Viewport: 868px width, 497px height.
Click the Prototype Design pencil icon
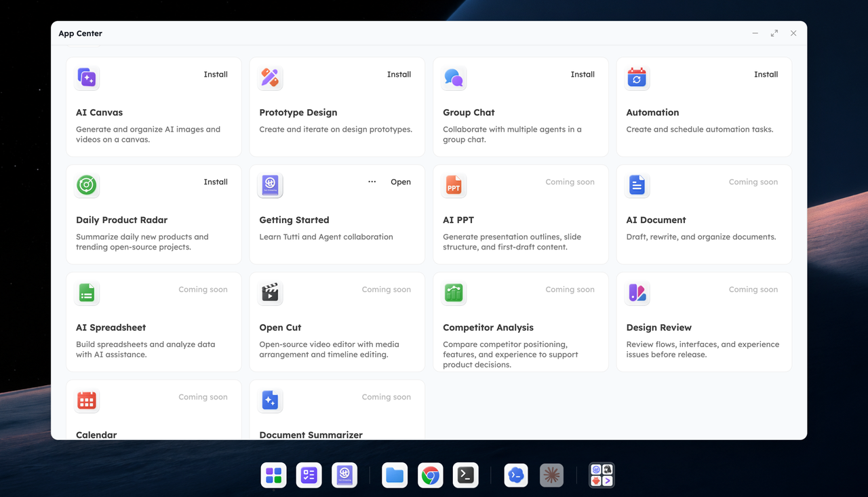(270, 78)
